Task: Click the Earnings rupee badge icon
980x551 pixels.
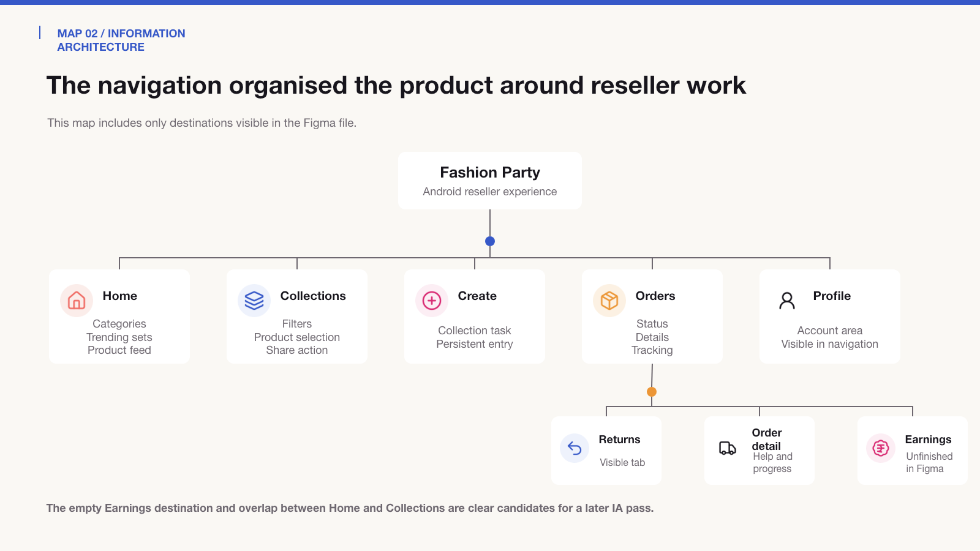Action: [x=881, y=448]
